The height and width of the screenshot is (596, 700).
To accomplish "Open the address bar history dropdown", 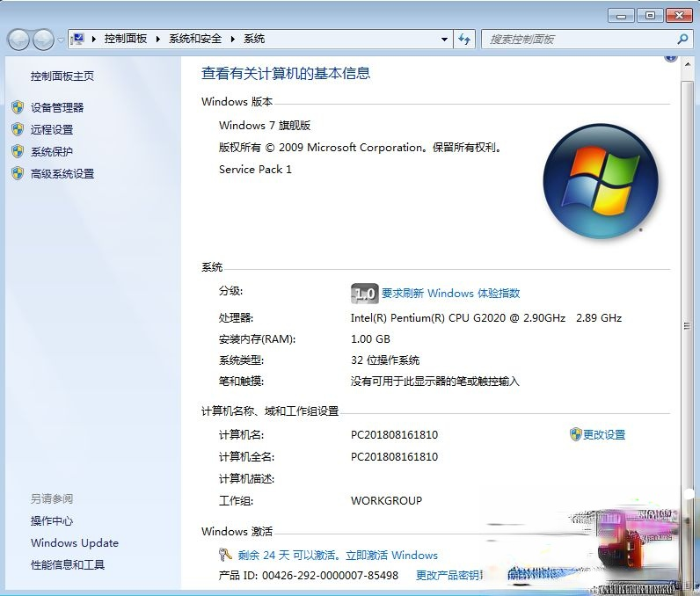I will 444,40.
